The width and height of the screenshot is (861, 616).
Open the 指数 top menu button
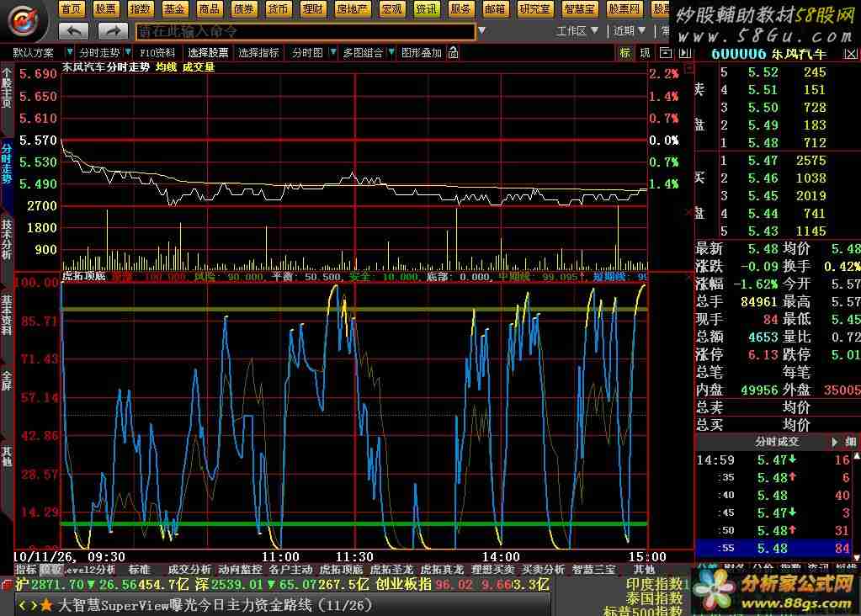(x=140, y=8)
